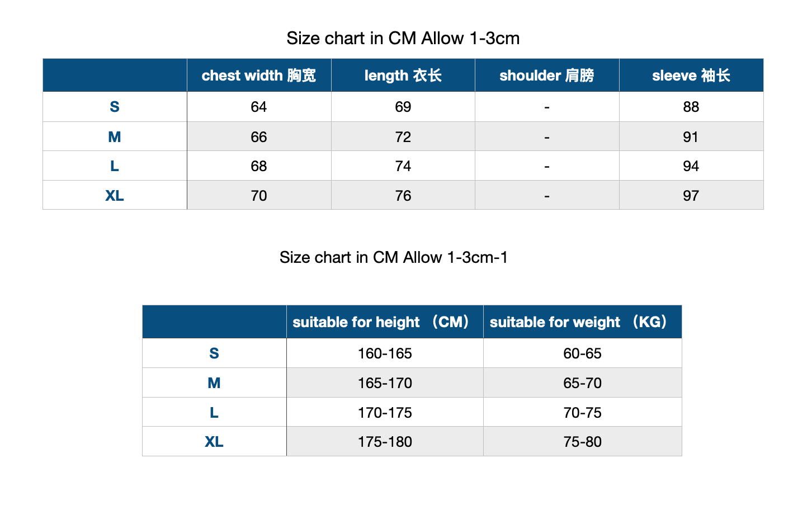Select weight range 65-70 cell
This screenshot has height=510, width=812.
(x=583, y=383)
